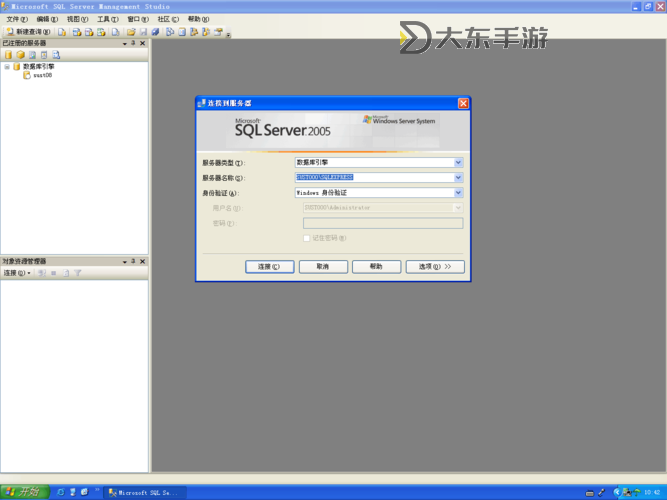Open the 帮助 menu in menu bar
667x500 pixels.
pos(198,19)
